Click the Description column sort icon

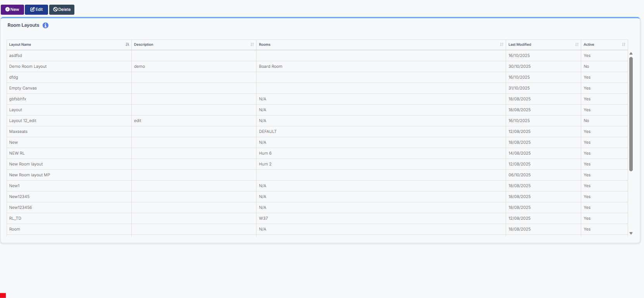[x=252, y=45]
